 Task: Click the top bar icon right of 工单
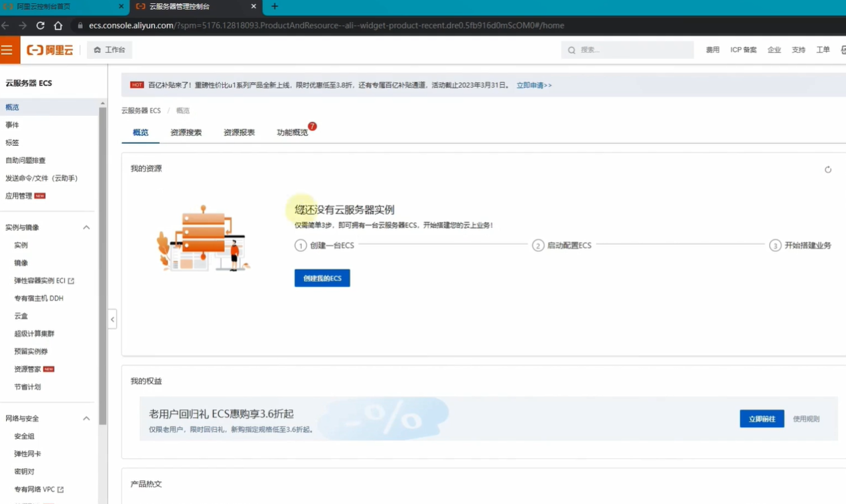[843, 50]
